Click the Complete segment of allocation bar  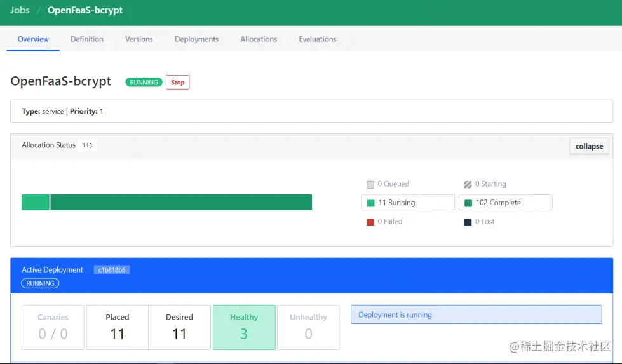coord(181,202)
